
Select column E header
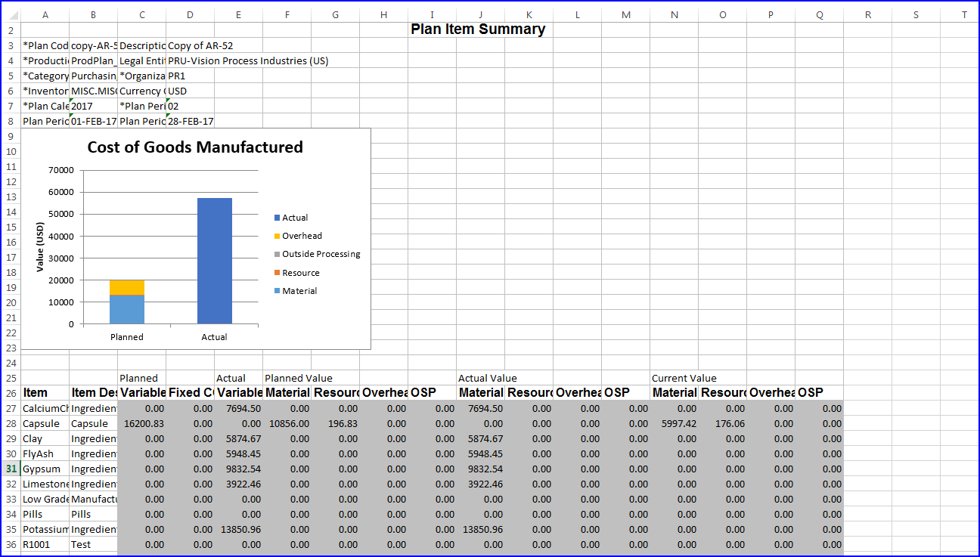239,14
